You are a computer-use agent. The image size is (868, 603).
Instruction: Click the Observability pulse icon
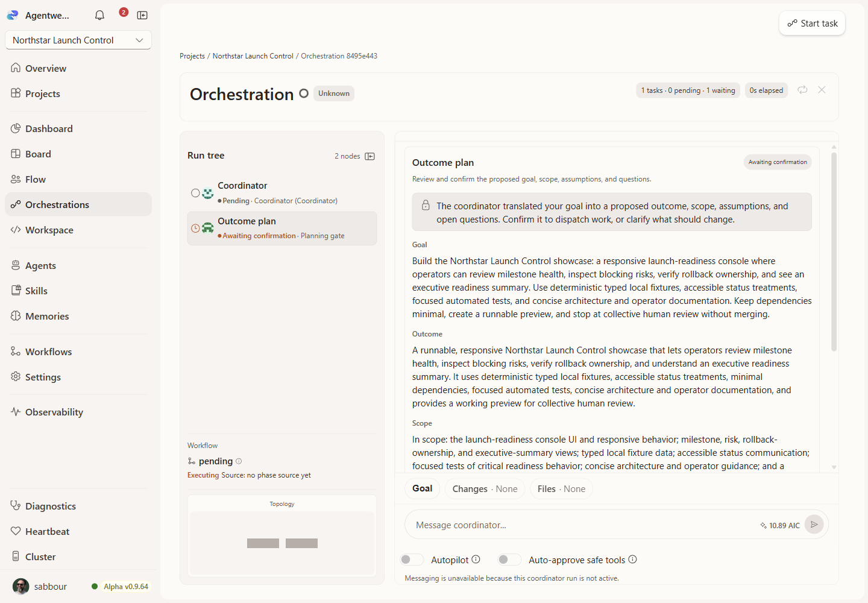tap(16, 412)
